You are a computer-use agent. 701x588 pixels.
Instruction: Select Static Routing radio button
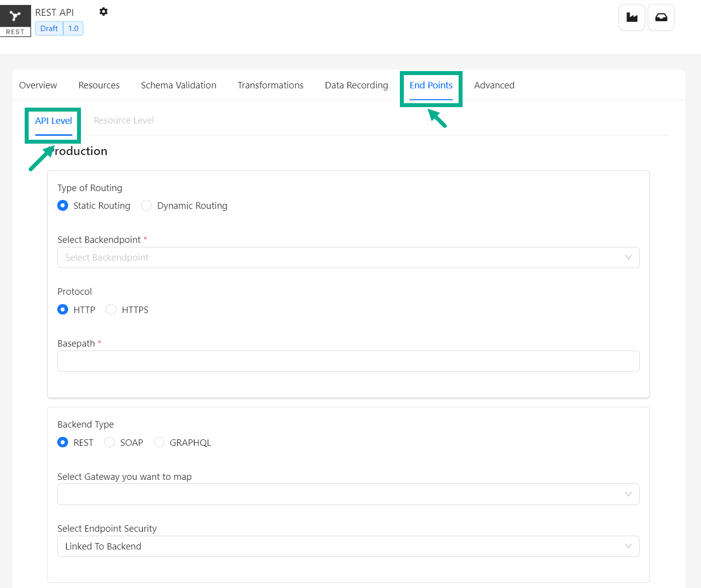point(63,205)
